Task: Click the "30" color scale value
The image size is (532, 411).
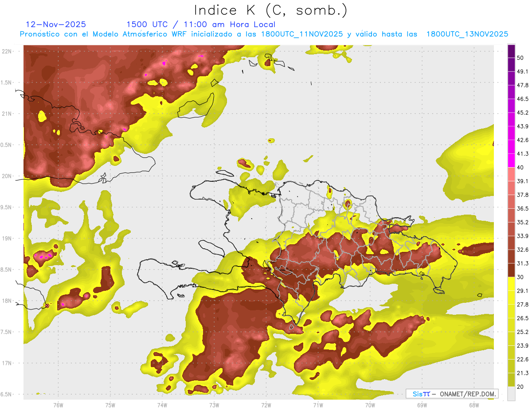Action: click(520, 278)
